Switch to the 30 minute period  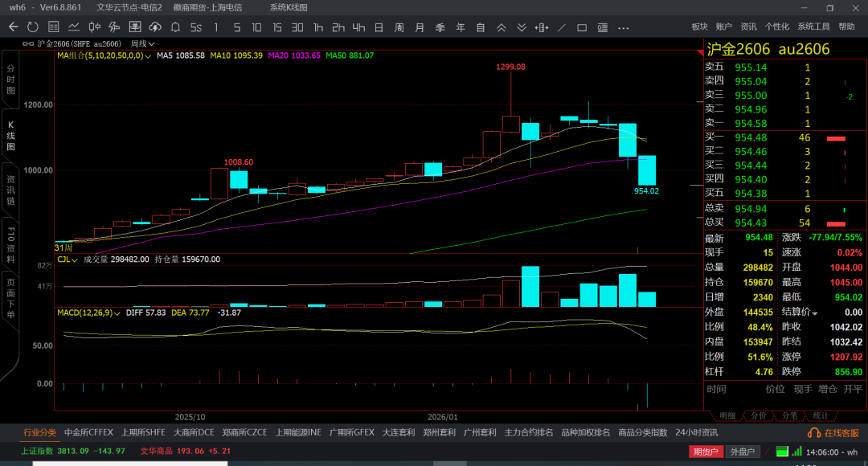click(x=297, y=27)
